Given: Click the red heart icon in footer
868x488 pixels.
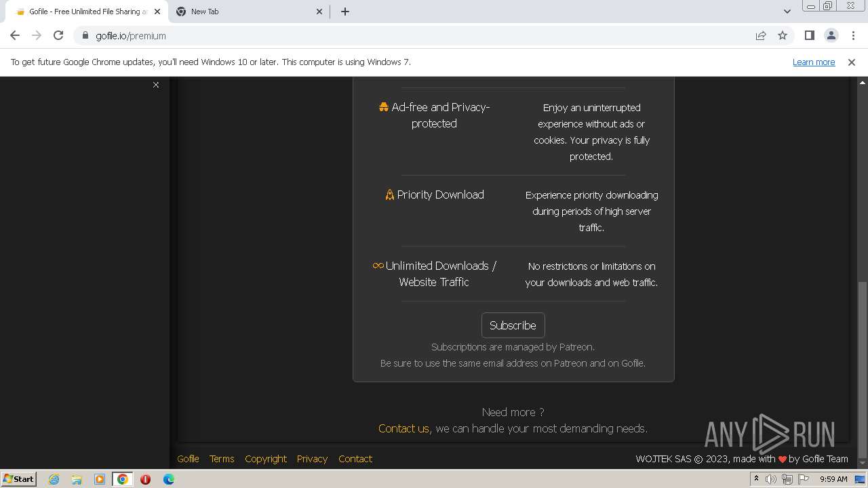Looking at the screenshot, I should click(x=782, y=460).
